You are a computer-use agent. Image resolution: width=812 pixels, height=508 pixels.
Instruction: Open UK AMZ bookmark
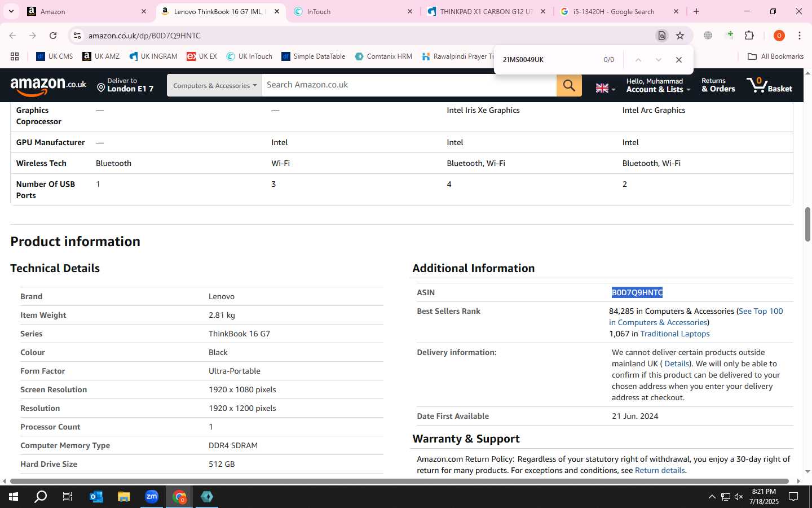(101, 56)
